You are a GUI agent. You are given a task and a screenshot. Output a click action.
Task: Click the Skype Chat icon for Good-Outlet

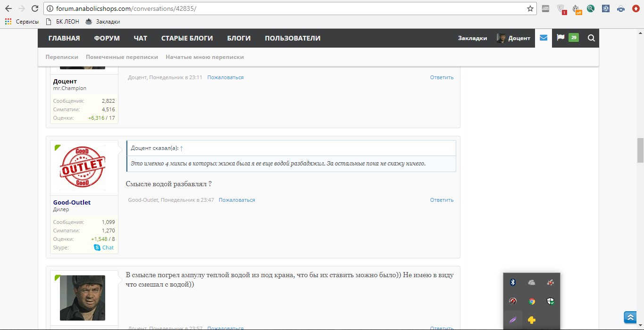pos(97,247)
